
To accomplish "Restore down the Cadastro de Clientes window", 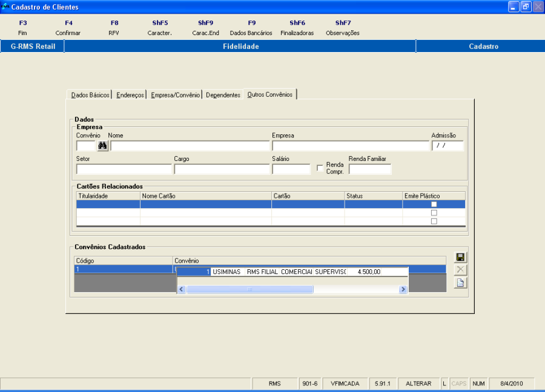I will pos(526,7).
